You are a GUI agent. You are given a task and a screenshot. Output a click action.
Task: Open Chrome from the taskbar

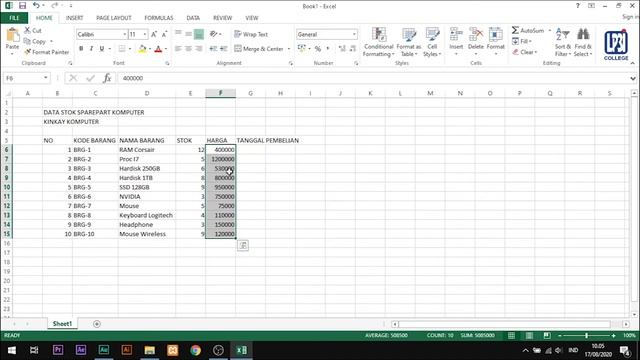click(196, 350)
